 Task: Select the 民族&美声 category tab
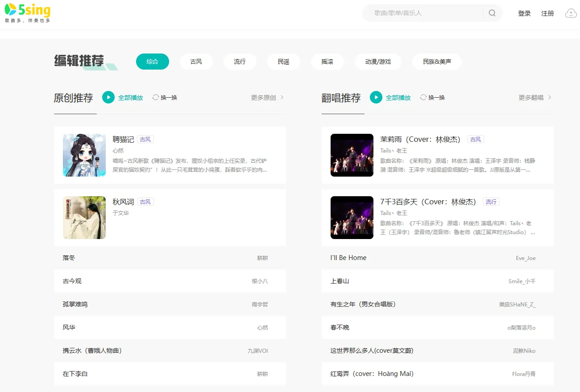pyautogui.click(x=437, y=62)
